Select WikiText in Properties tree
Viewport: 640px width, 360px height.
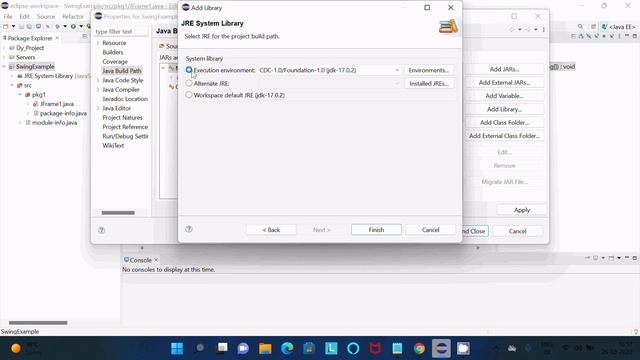(x=113, y=146)
